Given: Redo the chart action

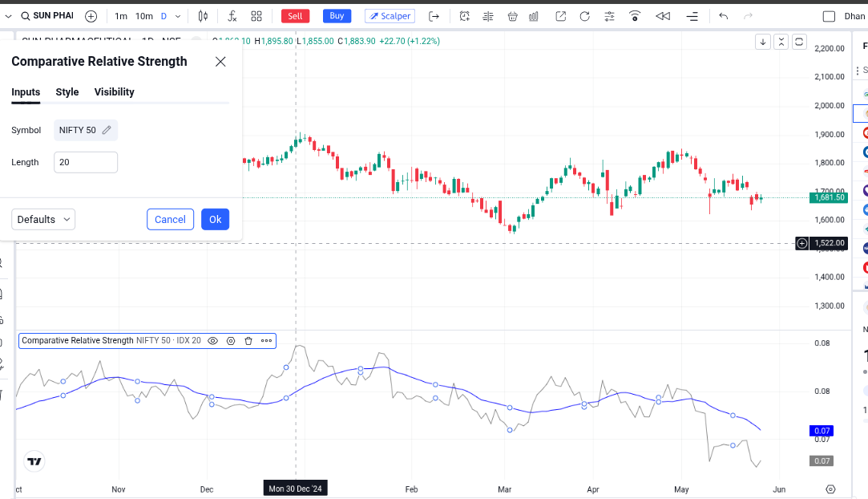Looking at the screenshot, I should pyautogui.click(x=748, y=17).
